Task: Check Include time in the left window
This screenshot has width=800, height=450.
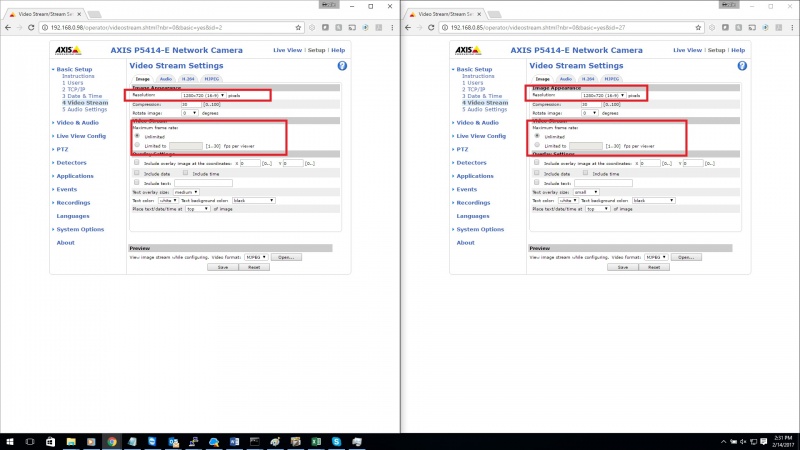Action: 185,173
